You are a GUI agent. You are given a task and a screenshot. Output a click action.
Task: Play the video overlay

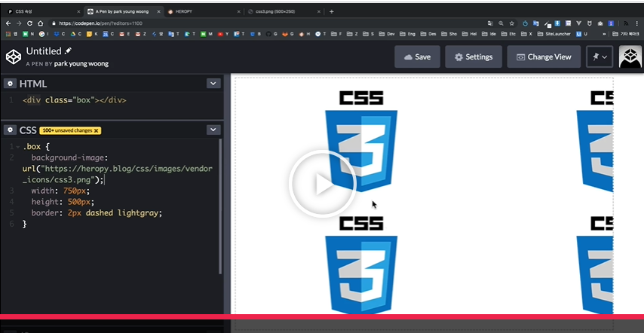click(323, 184)
